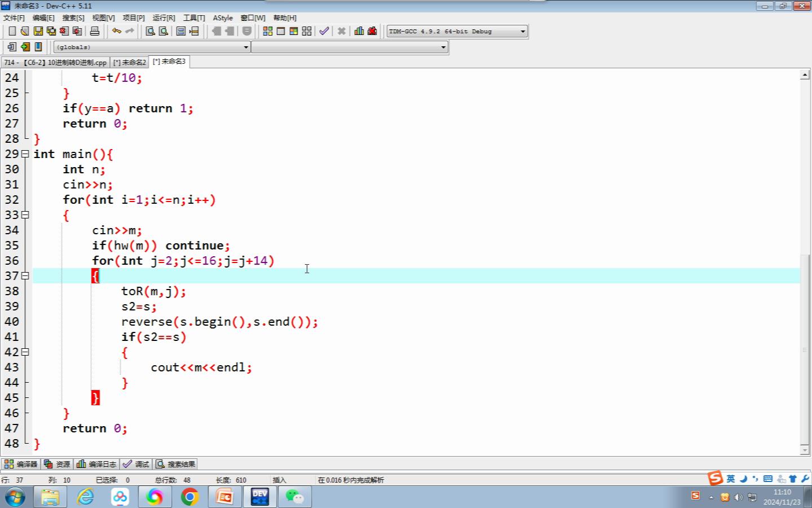Open WeChat from taskbar

(x=294, y=497)
